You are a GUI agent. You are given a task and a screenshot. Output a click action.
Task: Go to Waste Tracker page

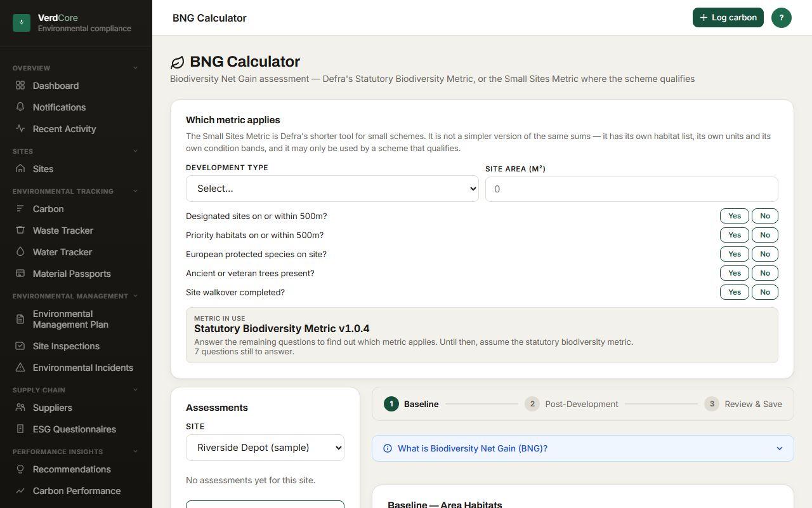pyautogui.click(x=76, y=231)
